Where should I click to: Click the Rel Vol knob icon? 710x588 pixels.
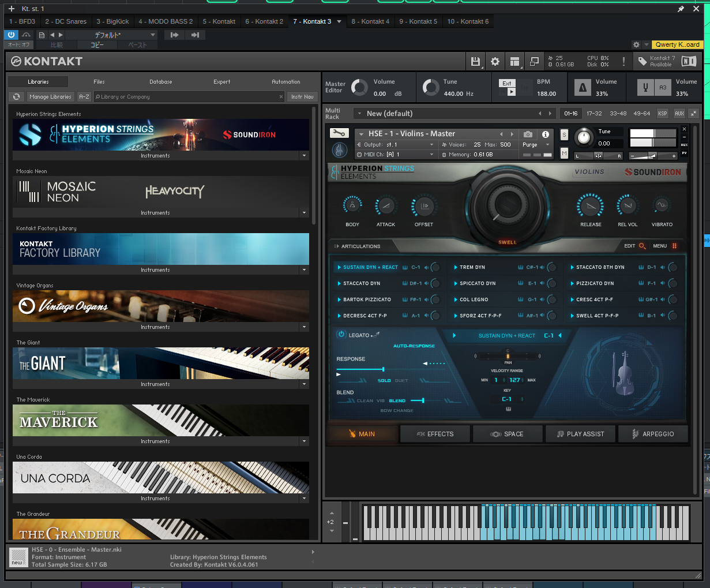point(628,205)
